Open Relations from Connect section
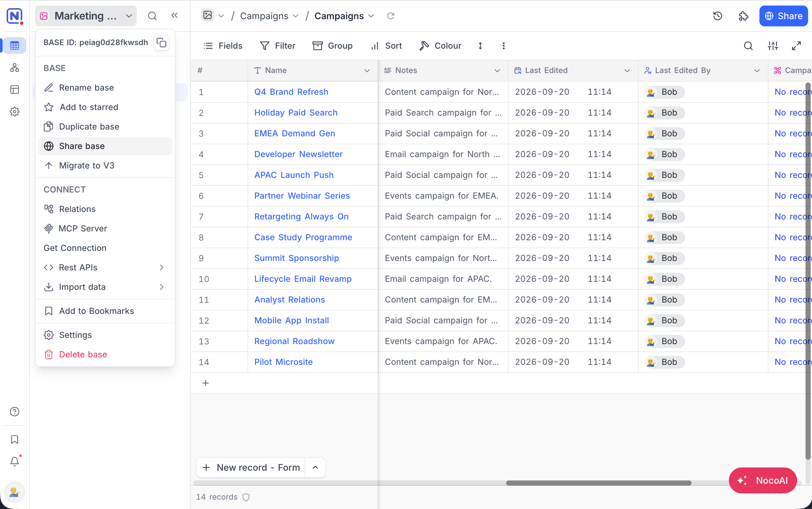This screenshot has width=812, height=509. point(105,209)
